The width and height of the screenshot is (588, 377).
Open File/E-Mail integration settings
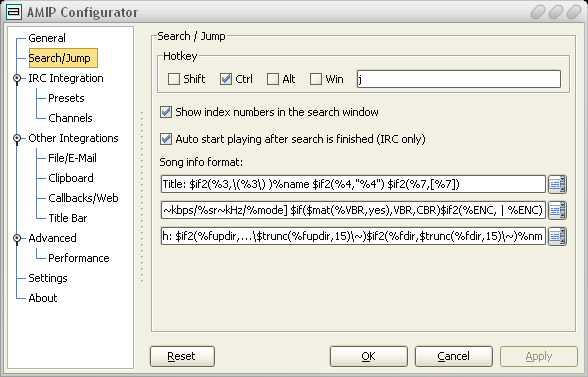click(72, 158)
